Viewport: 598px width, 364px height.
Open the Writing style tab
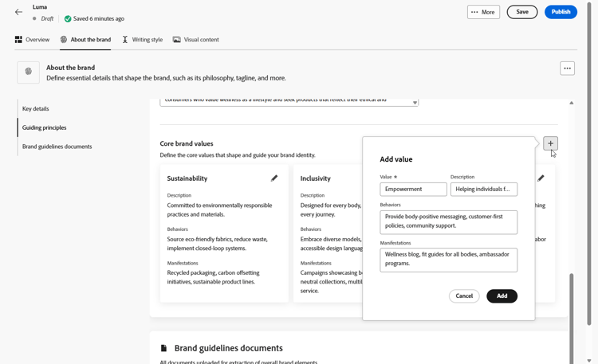click(143, 39)
